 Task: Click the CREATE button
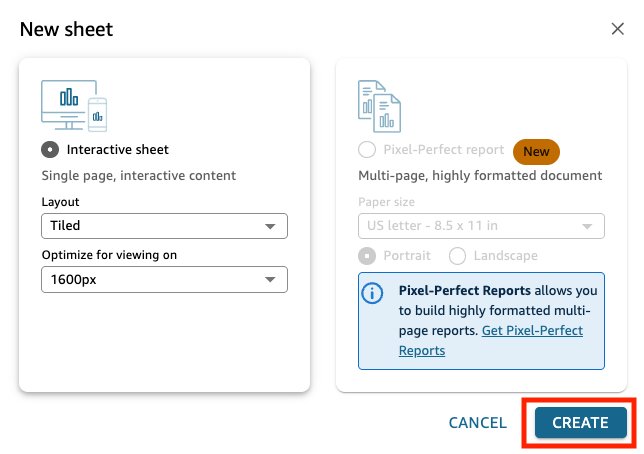click(x=580, y=423)
